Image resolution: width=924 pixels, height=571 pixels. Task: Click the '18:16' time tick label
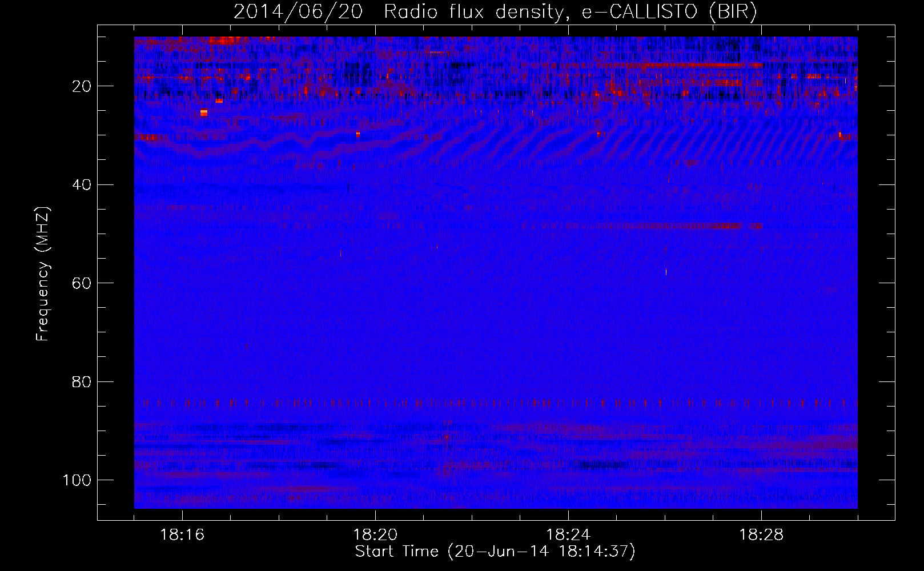[182, 535]
